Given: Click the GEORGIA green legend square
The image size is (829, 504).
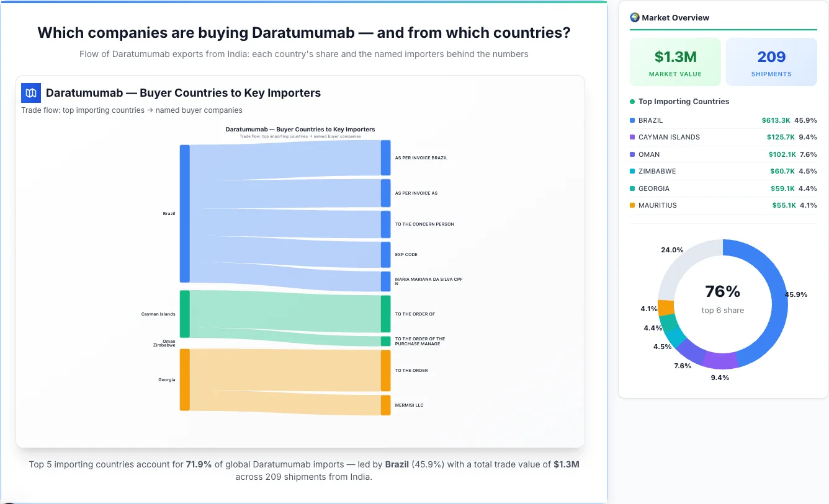Looking at the screenshot, I should coord(632,188).
